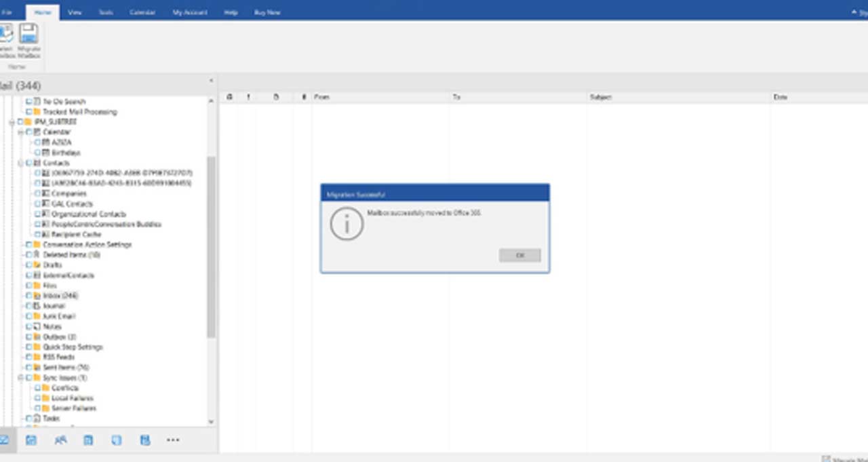868x462 pixels.
Task: Open the My Account menu tab
Action: [x=190, y=12]
